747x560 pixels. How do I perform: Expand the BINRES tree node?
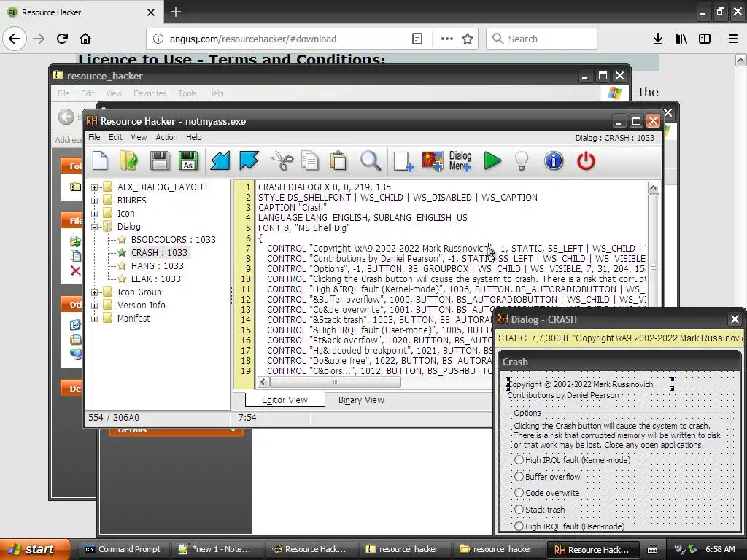[x=94, y=201]
